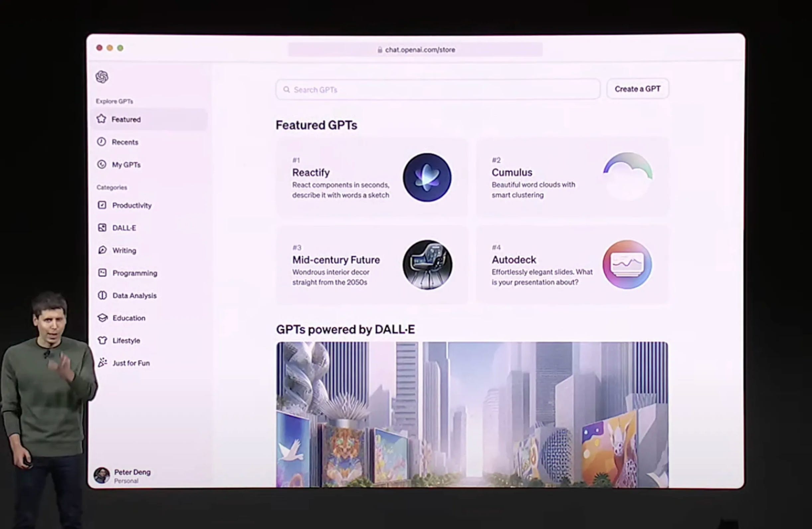This screenshot has width=812, height=529.
Task: Browse the Productivity category
Action: tap(132, 205)
